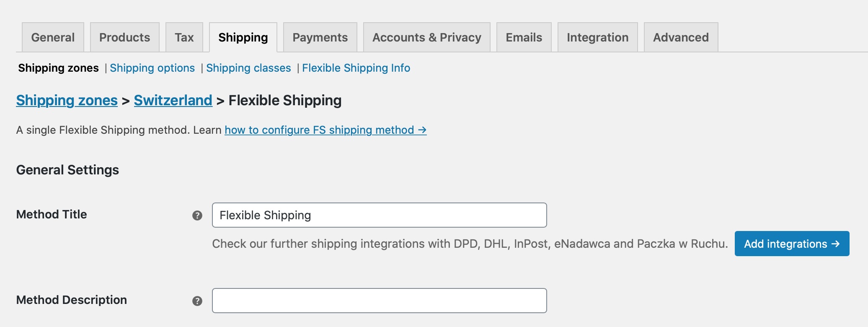View Shipping classes sub-section
The image size is (868, 327).
pyautogui.click(x=248, y=68)
